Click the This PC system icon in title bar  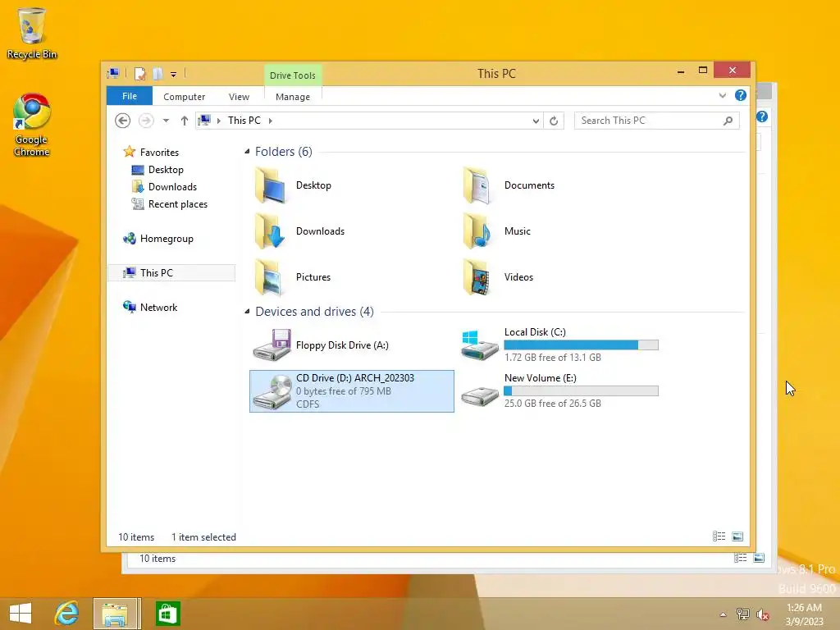point(113,73)
